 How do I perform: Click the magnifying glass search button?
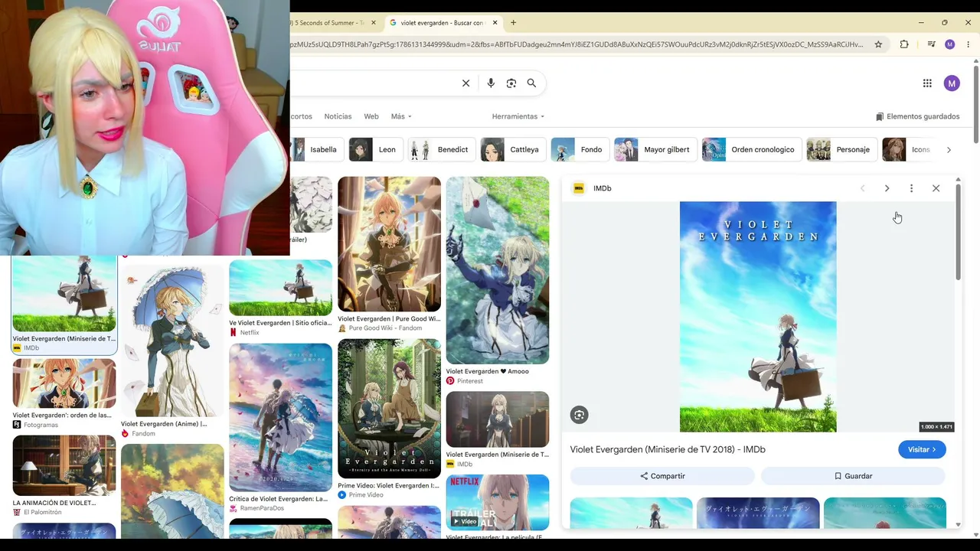(531, 83)
